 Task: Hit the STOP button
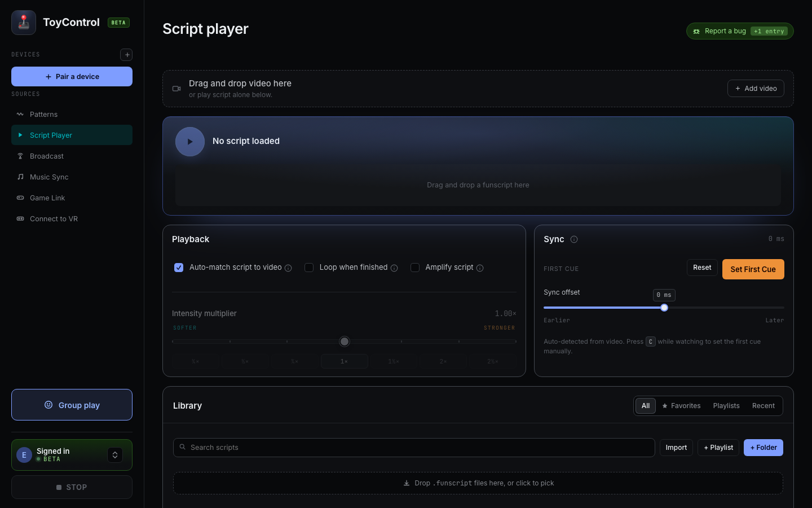pyautogui.click(x=72, y=487)
